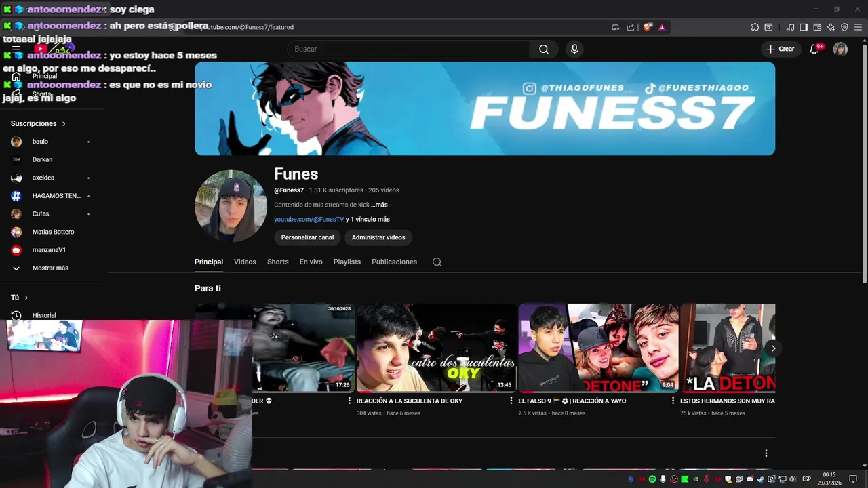This screenshot has width=868, height=488.
Task: Click inside the Buscar search field
Action: 408,49
